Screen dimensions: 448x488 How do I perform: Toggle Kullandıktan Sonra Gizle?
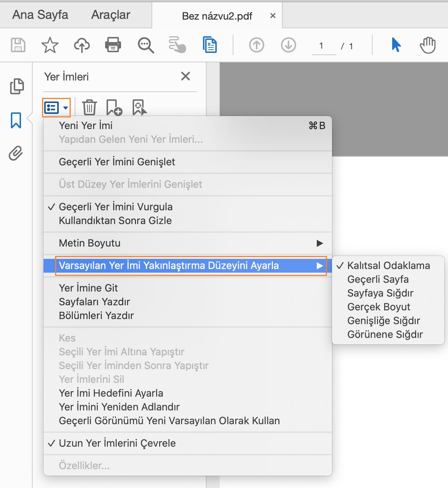(188, 220)
